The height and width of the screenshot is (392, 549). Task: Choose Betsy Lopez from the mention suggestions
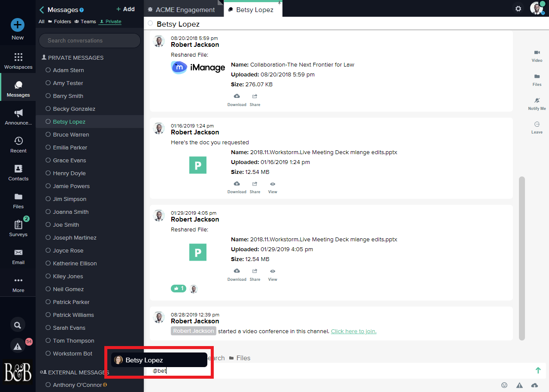pyautogui.click(x=159, y=360)
